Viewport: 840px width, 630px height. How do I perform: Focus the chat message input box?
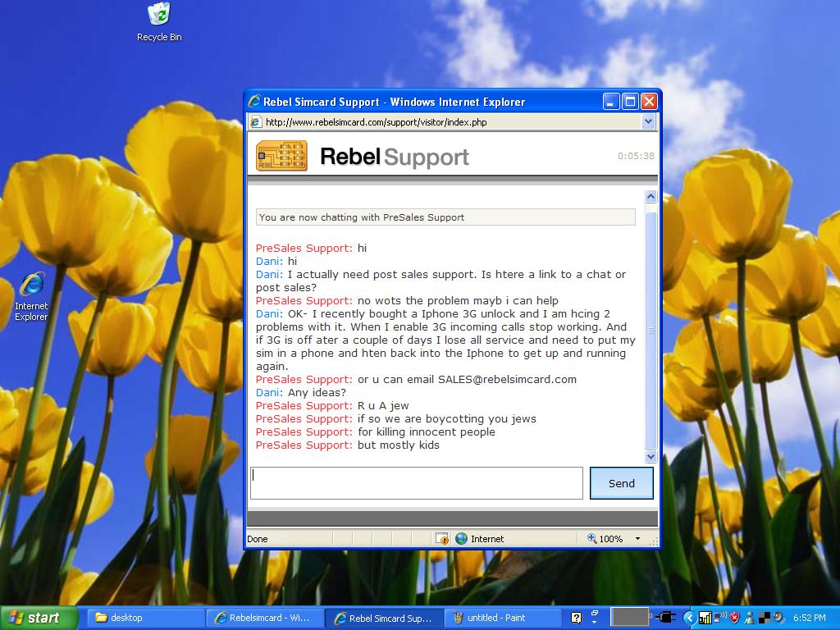(x=417, y=483)
